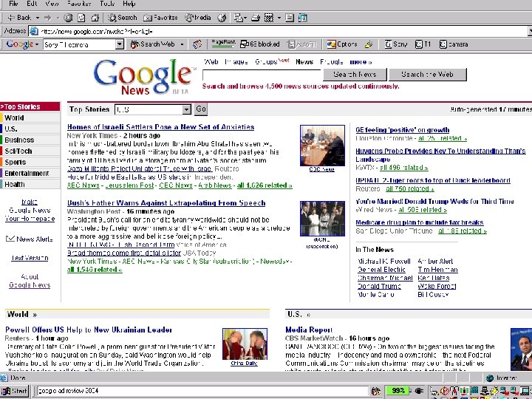Viewport: 532px width, 399px height.
Task: Click the AutoFill toolbar button
Action: [x=301, y=44]
